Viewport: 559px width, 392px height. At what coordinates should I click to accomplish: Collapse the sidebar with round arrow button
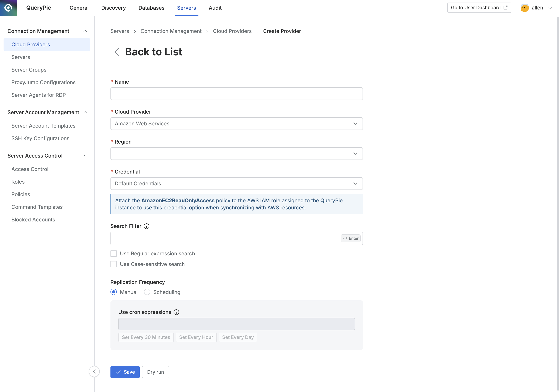click(x=94, y=371)
